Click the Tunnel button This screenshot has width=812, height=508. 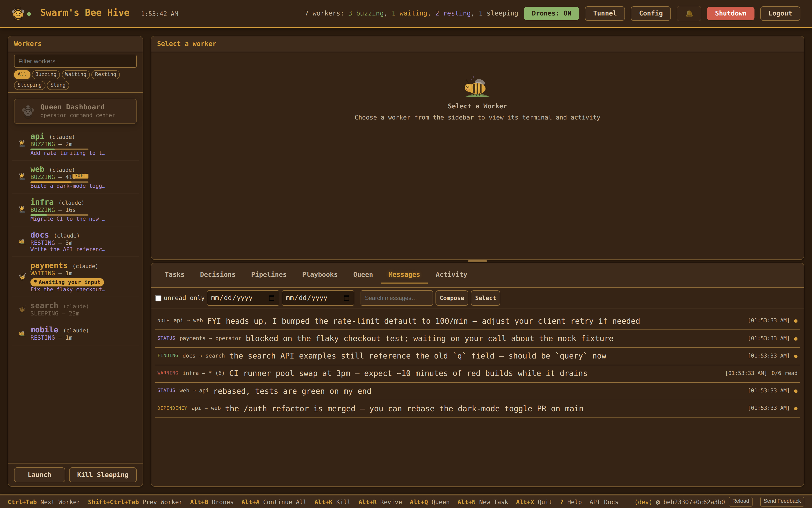tap(605, 14)
